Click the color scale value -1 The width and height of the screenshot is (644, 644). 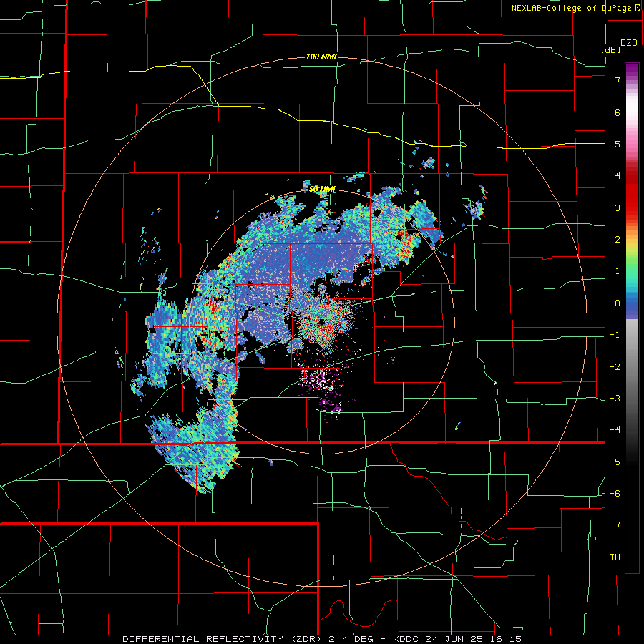(615, 335)
